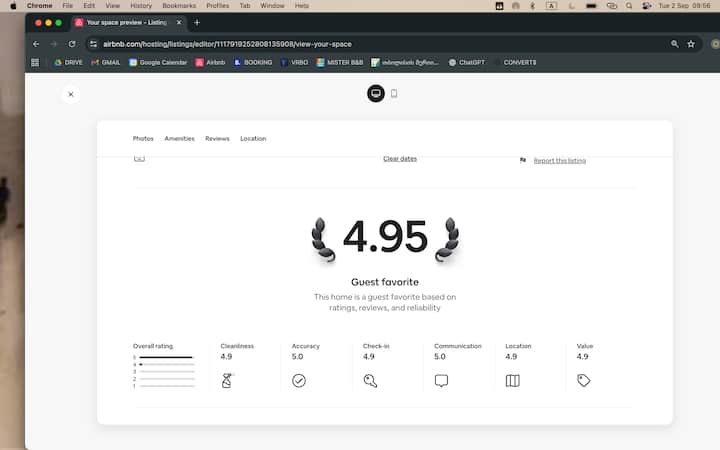This screenshot has height=450, width=720.
Task: Open the Google Calendar bookmark
Action: [x=162, y=62]
